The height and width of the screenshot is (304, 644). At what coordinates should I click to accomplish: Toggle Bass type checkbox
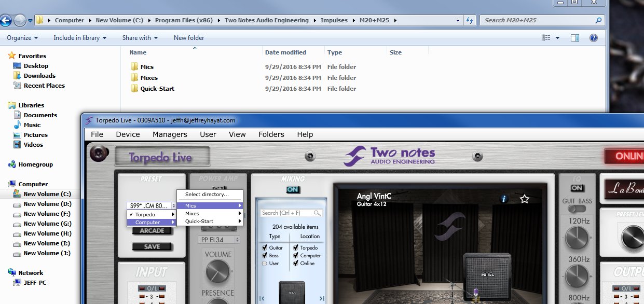(265, 256)
